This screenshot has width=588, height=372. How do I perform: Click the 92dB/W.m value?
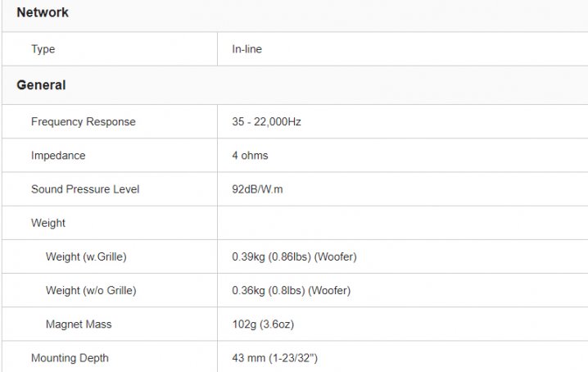[x=258, y=189]
